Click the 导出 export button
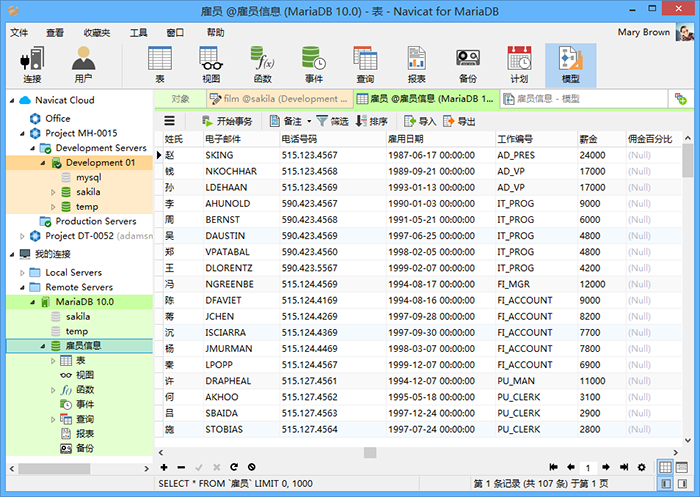The height and width of the screenshot is (497, 700). (x=459, y=121)
